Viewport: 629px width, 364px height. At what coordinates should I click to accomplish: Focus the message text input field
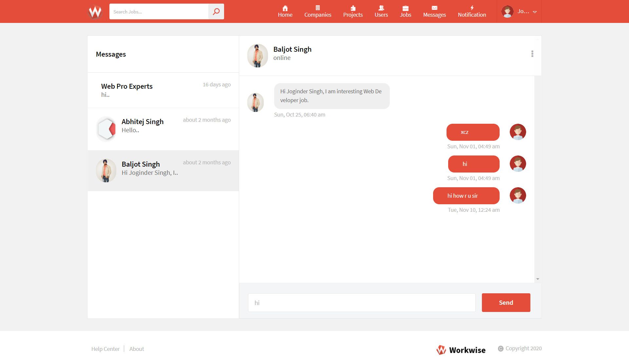[x=361, y=302]
